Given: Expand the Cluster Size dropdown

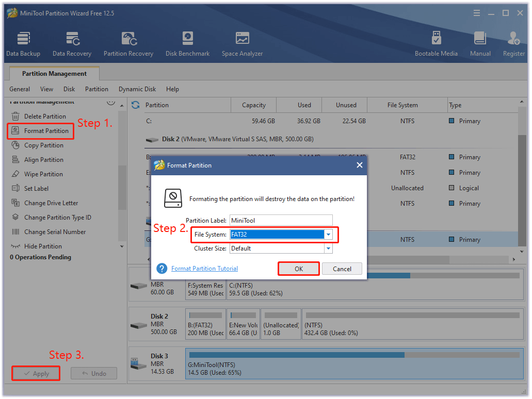Looking at the screenshot, I should pos(328,248).
